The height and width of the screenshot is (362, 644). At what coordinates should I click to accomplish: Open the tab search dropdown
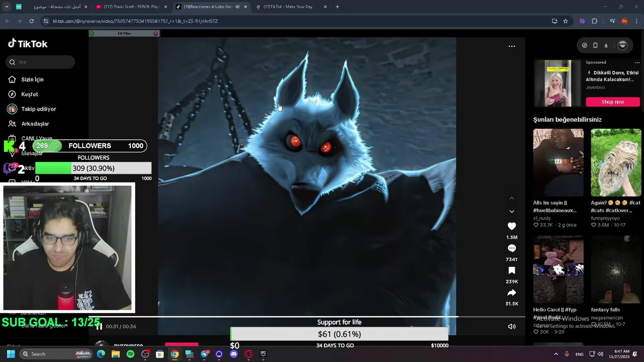[6, 7]
